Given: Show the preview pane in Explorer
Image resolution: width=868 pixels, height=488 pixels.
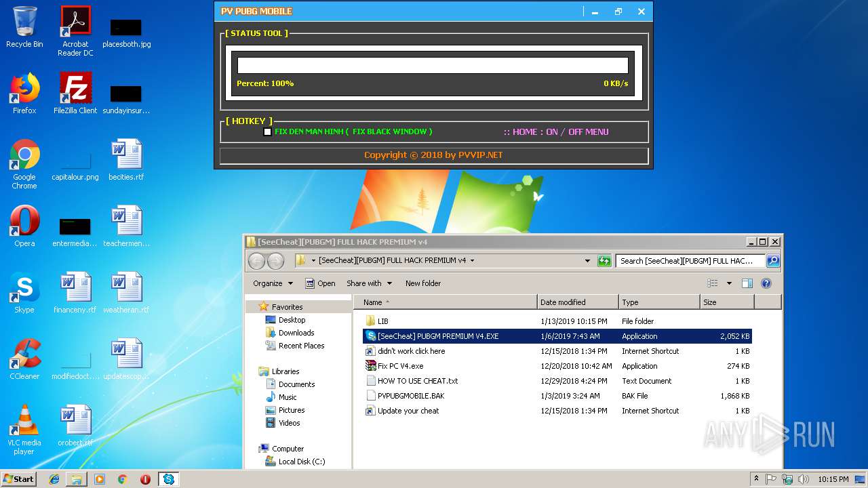Looking at the screenshot, I should pos(747,283).
